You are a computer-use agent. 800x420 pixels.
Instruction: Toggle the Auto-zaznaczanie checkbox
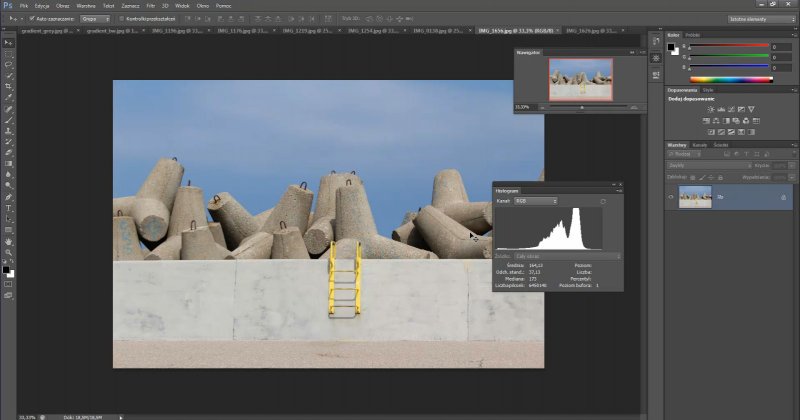[x=33, y=18]
